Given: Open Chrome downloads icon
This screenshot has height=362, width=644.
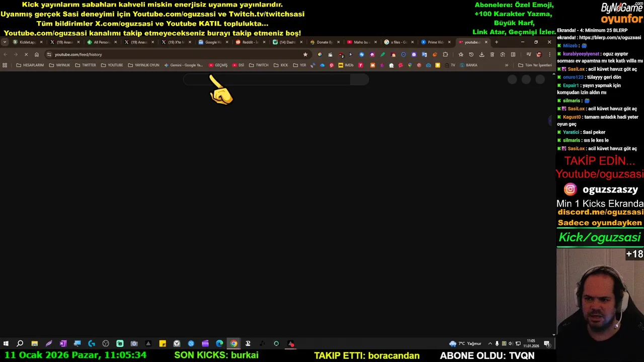Looking at the screenshot, I should 481,54.
